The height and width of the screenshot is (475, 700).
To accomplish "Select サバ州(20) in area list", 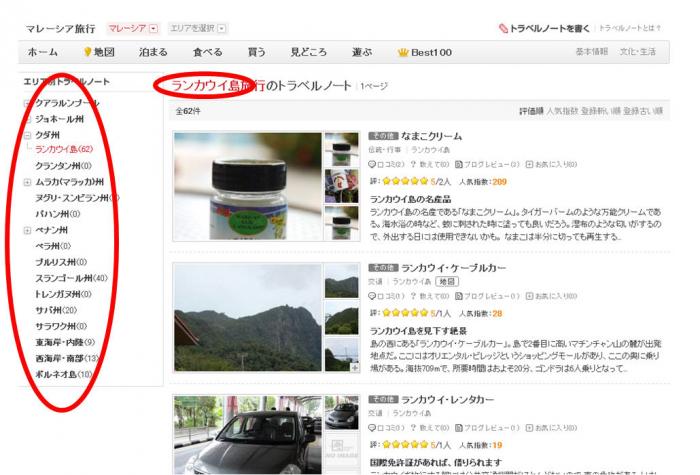I will pos(56,310).
